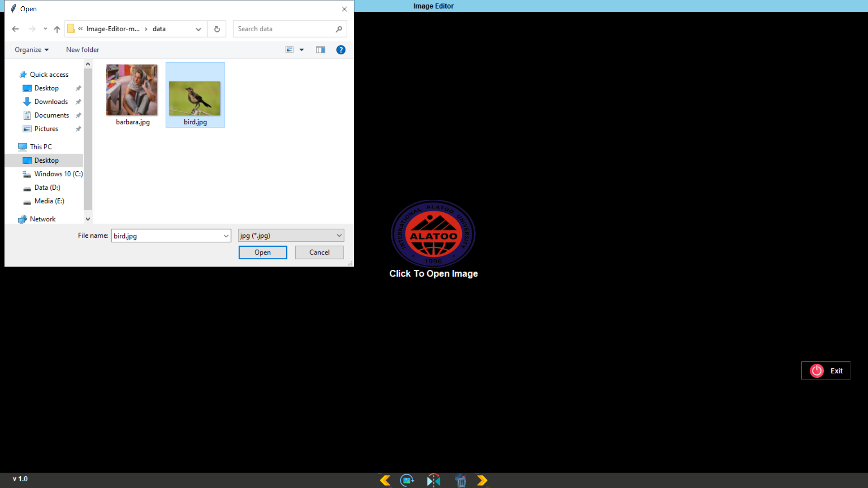The image size is (868, 488).
Task: Click the Cancel button
Action: pos(319,252)
